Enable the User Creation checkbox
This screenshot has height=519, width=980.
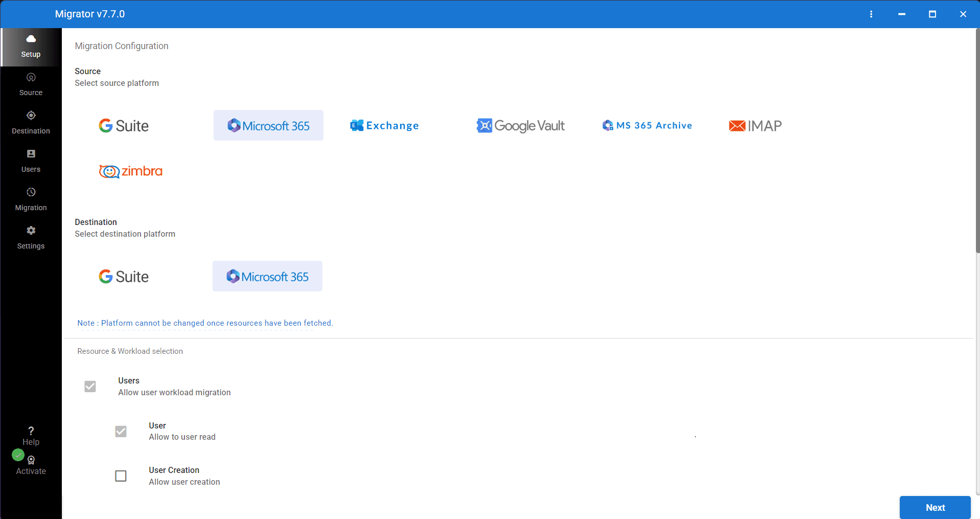pyautogui.click(x=121, y=476)
